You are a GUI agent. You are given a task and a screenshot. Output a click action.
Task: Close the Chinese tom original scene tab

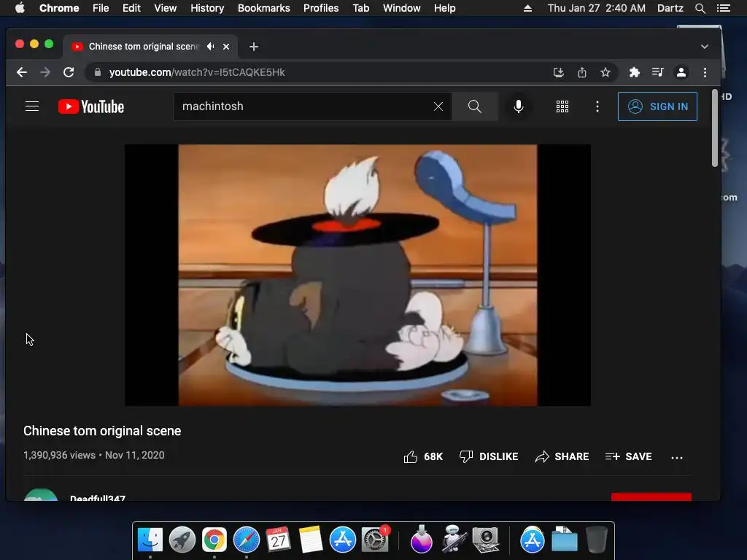click(226, 47)
